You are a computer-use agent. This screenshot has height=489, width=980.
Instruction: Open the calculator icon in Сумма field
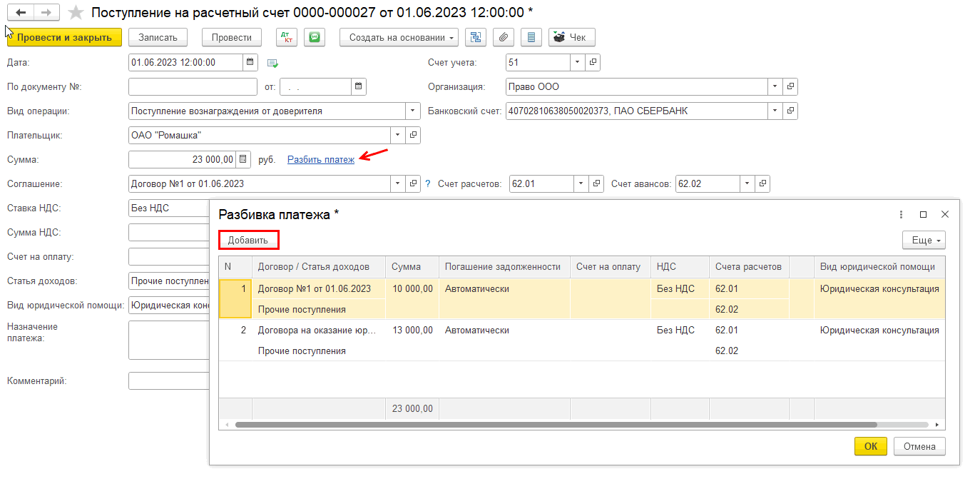pyautogui.click(x=243, y=159)
